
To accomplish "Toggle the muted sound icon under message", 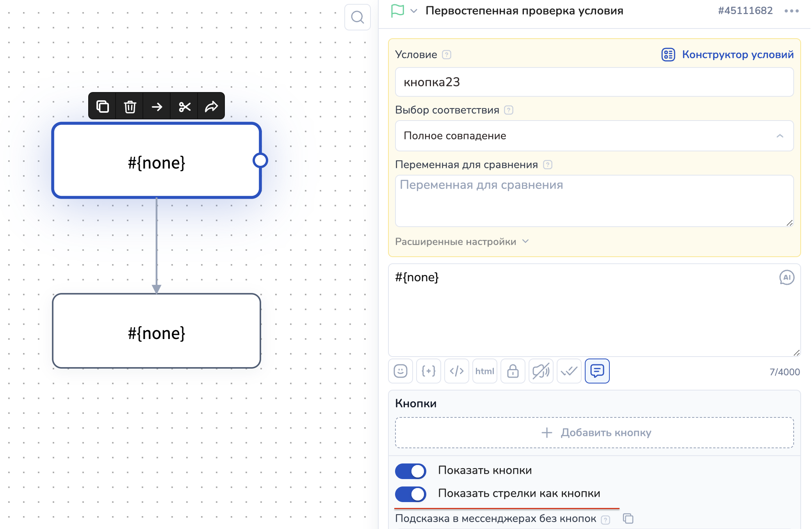I will coord(541,371).
